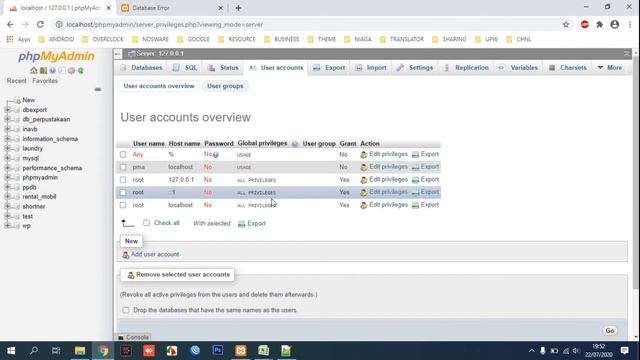This screenshot has height=360, width=640.
Task: Select the root ::1 checkbox
Action: pyautogui.click(x=123, y=192)
